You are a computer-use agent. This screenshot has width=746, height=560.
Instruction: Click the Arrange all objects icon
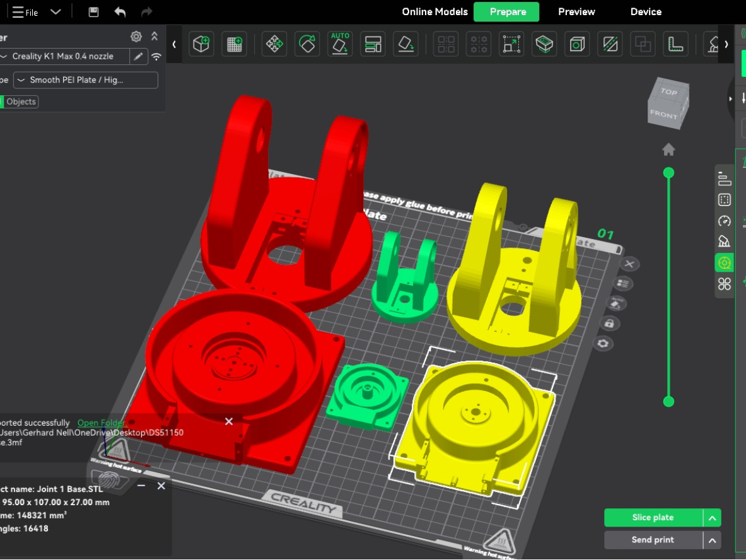[x=373, y=44]
